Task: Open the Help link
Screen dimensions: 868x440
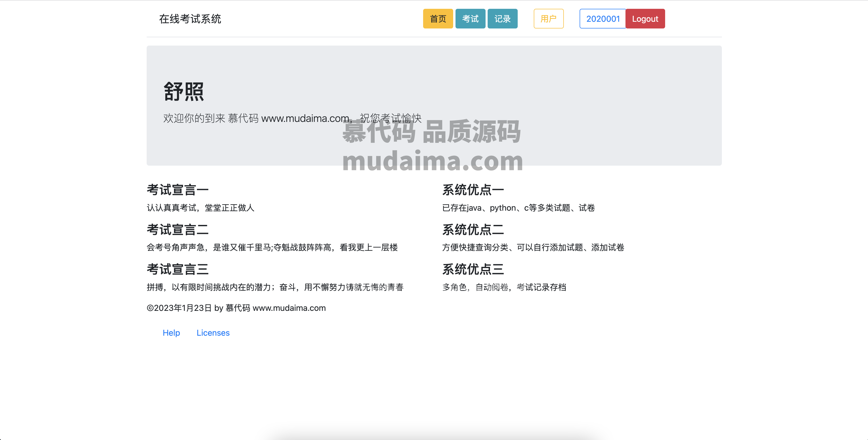Action: 171,333
